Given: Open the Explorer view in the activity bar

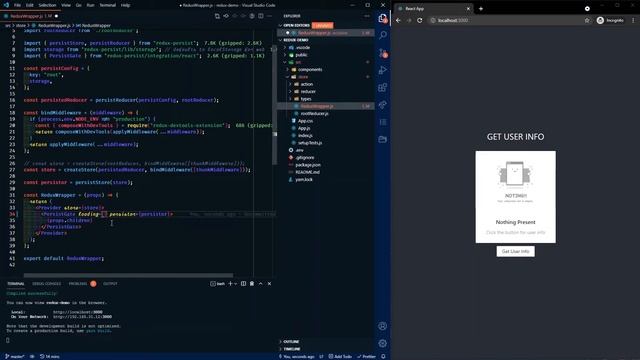Looking at the screenshot, I should point(382,18).
